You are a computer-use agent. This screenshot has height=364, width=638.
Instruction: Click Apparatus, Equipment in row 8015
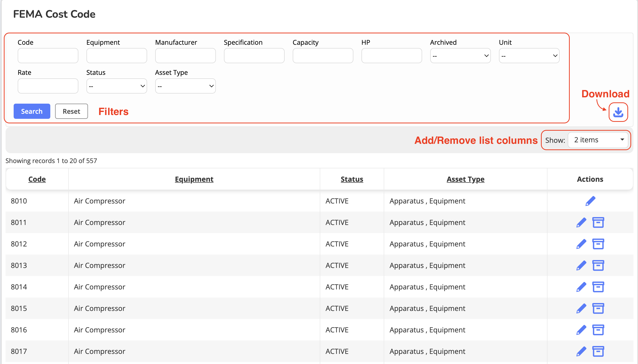coord(427,308)
